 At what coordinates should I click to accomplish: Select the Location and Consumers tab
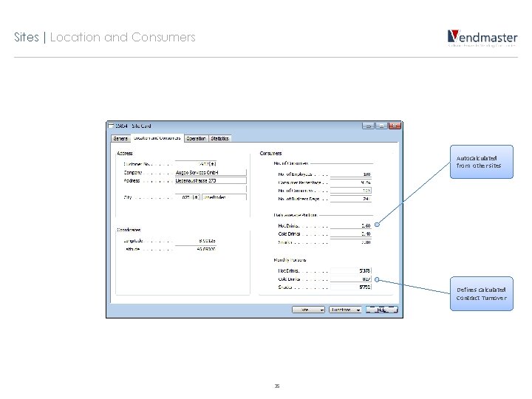point(157,138)
